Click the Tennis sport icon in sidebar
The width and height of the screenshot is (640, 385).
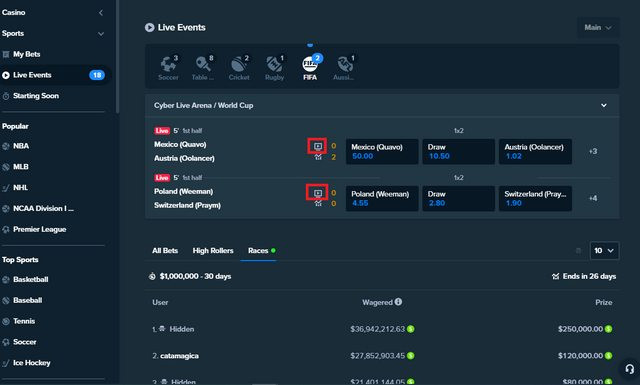6,321
